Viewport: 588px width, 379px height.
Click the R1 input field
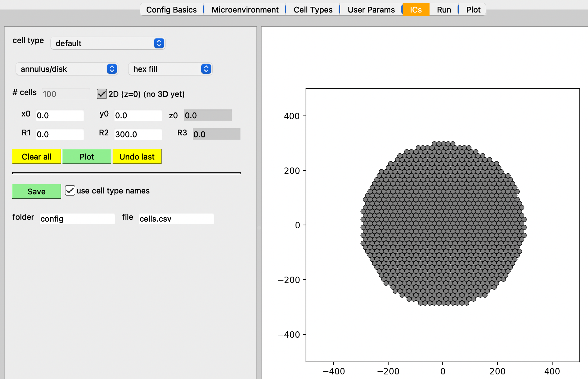[60, 134]
